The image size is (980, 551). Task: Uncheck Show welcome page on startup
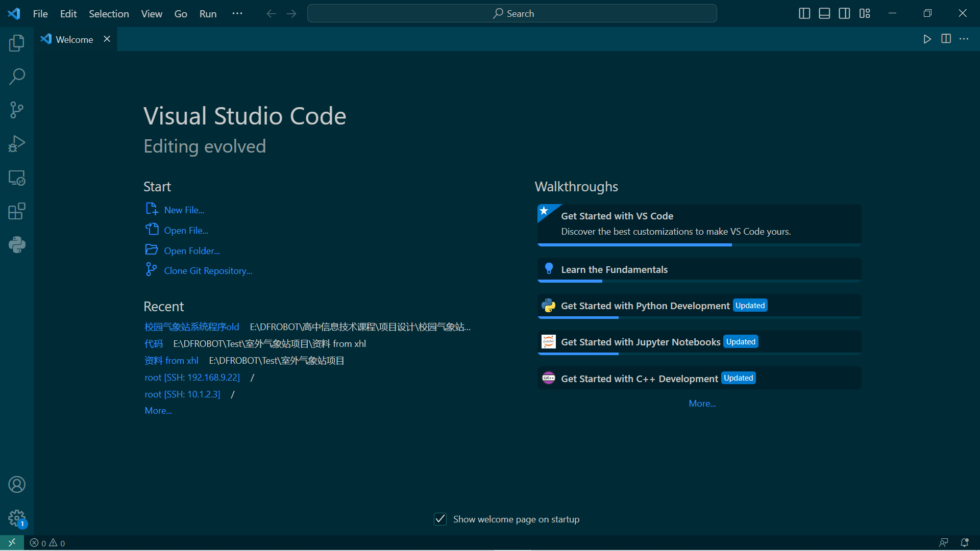[x=440, y=519]
